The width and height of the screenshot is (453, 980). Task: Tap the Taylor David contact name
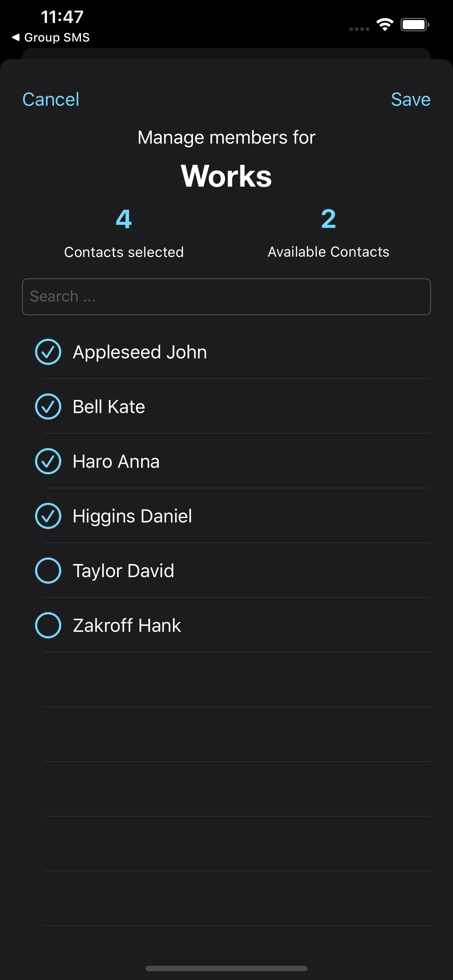tap(123, 571)
